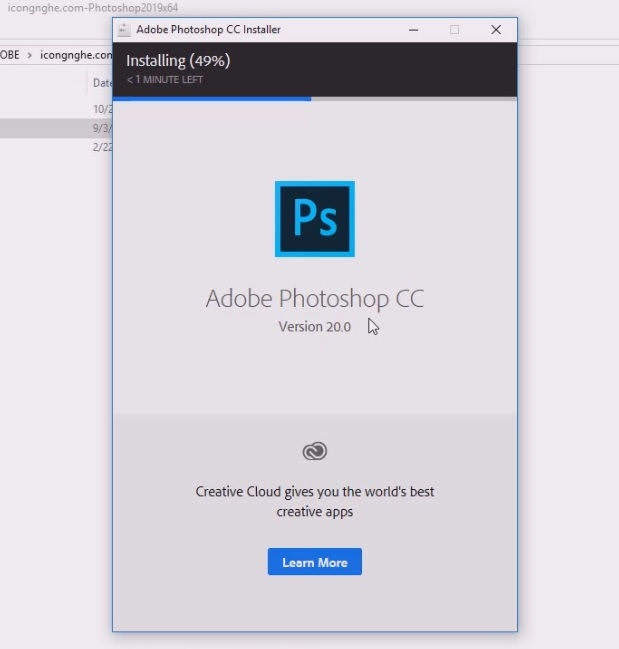The image size is (619, 649).
Task: Click 'Creative Cloud gives you the world's best' text
Action: tap(314, 491)
